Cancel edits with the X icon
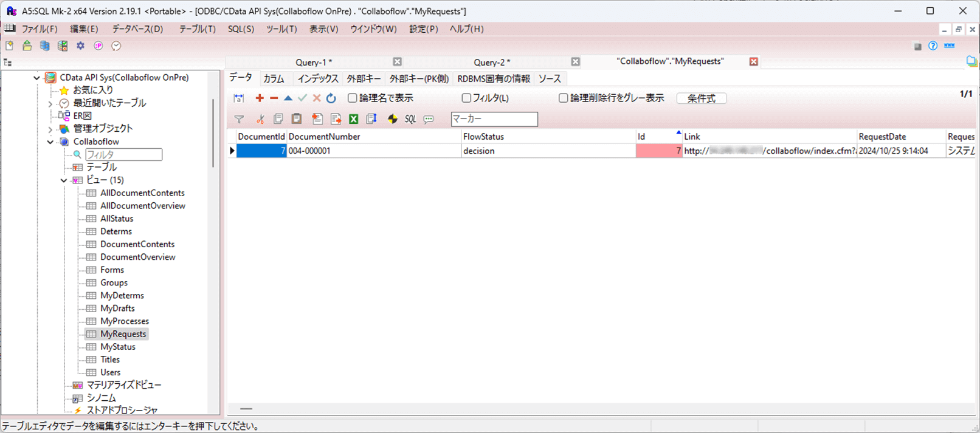 tap(317, 98)
